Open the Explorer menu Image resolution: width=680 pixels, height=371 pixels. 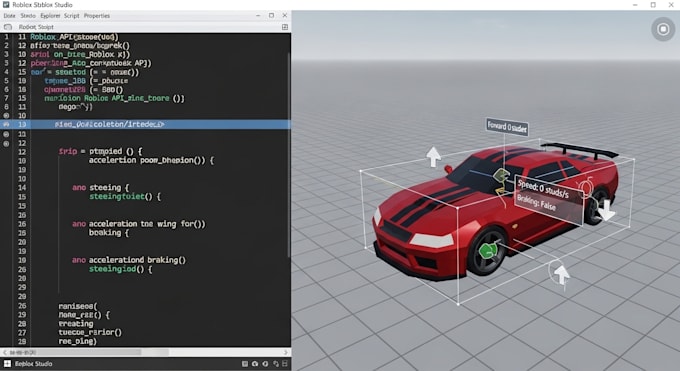click(x=50, y=16)
